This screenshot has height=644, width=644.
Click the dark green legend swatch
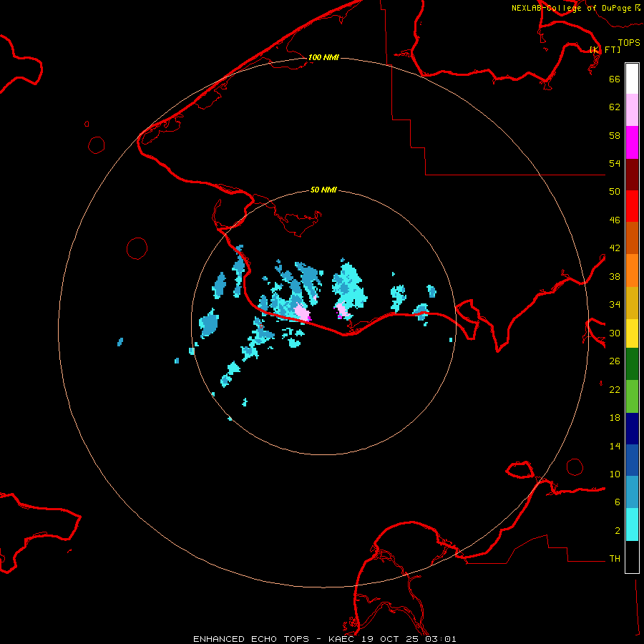(632, 364)
